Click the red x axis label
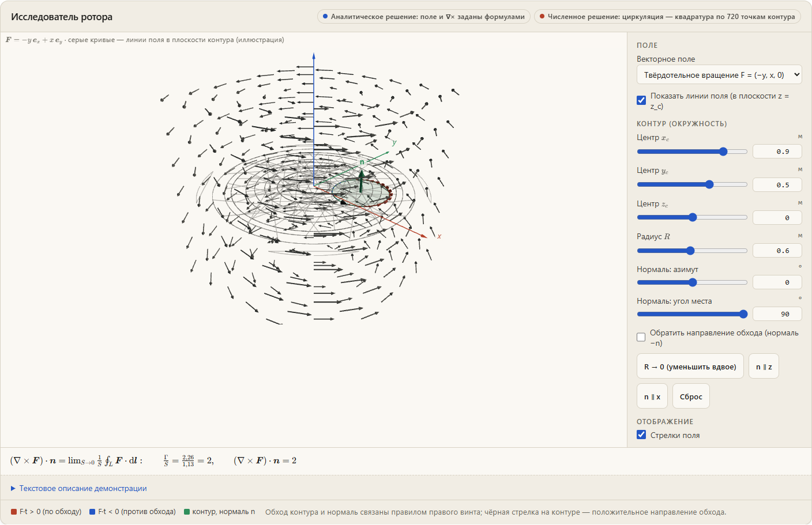The width and height of the screenshot is (812, 525). coord(439,236)
